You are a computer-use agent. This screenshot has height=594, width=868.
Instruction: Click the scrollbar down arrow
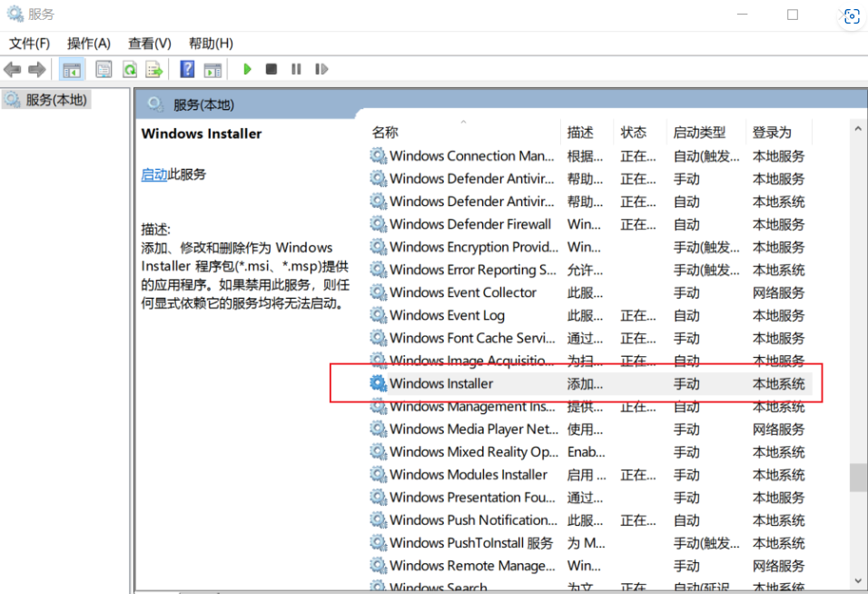pyautogui.click(x=858, y=580)
